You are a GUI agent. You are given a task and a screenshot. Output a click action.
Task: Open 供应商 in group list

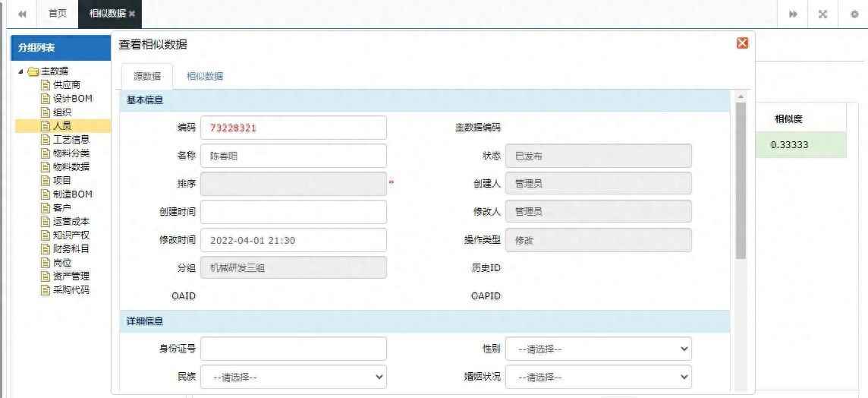(x=67, y=85)
